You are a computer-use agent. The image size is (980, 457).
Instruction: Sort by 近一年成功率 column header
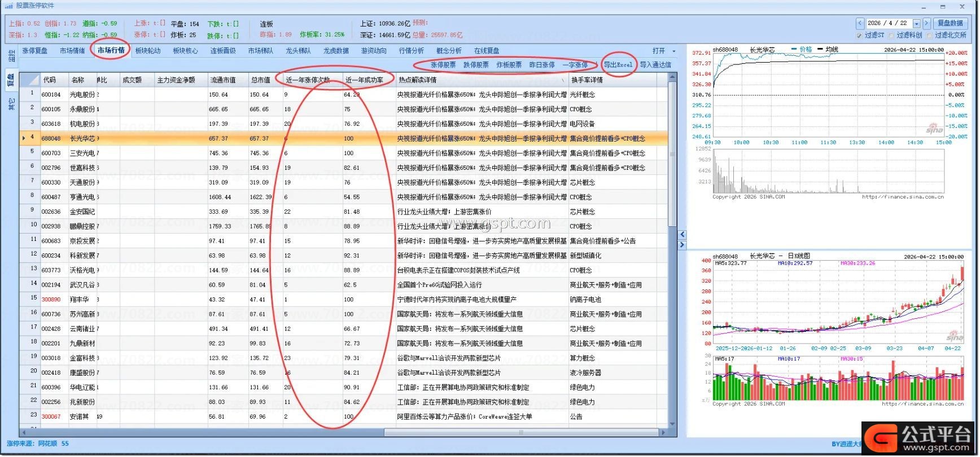click(x=364, y=80)
